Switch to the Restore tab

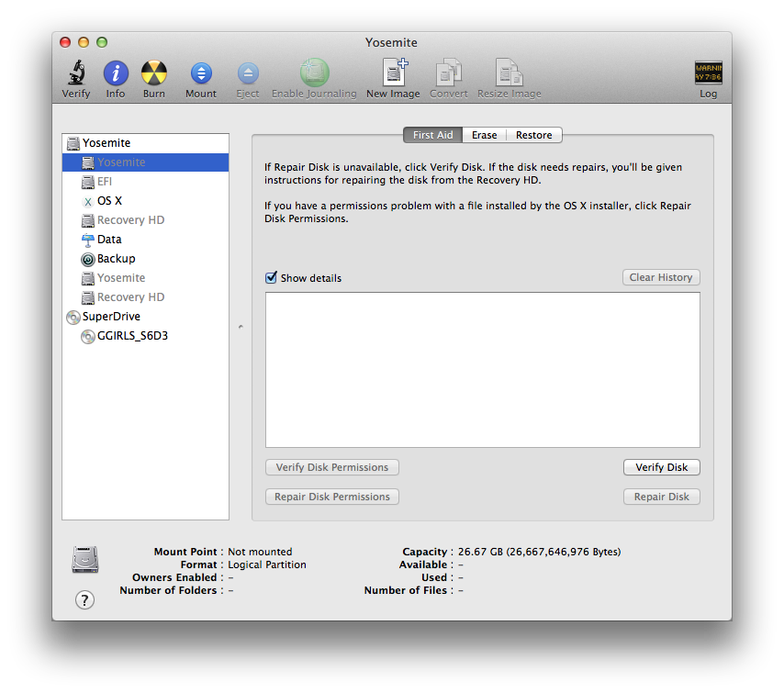534,135
